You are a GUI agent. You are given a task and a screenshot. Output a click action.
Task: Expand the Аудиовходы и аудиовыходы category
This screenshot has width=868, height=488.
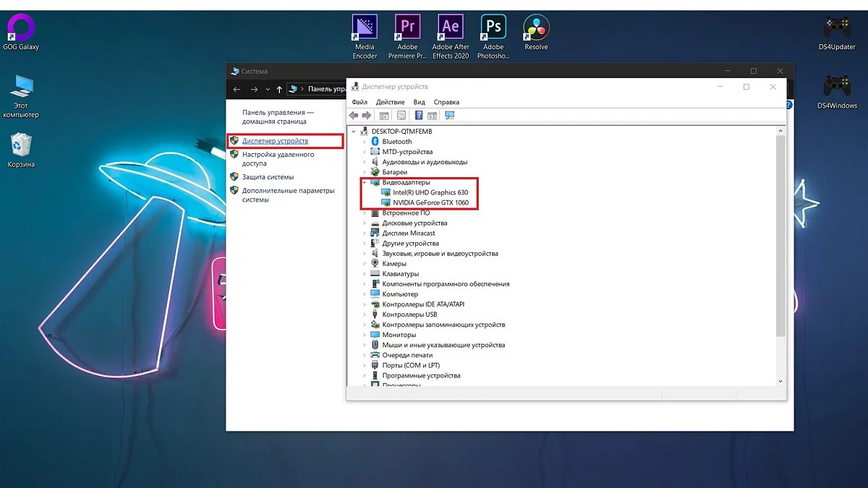[x=365, y=162]
